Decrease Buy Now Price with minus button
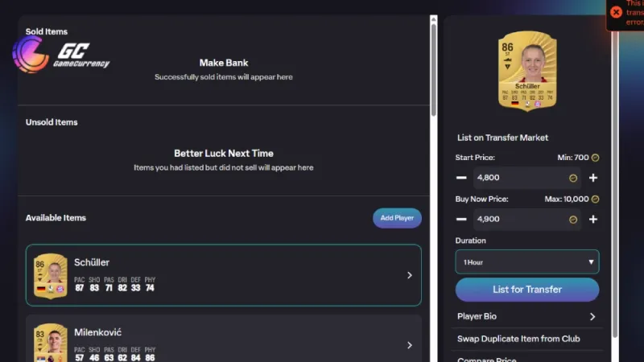This screenshot has width=644, height=362. pos(461,219)
